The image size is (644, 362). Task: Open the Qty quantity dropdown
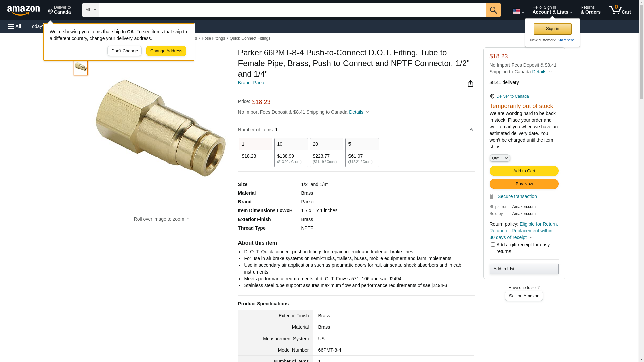(x=499, y=158)
